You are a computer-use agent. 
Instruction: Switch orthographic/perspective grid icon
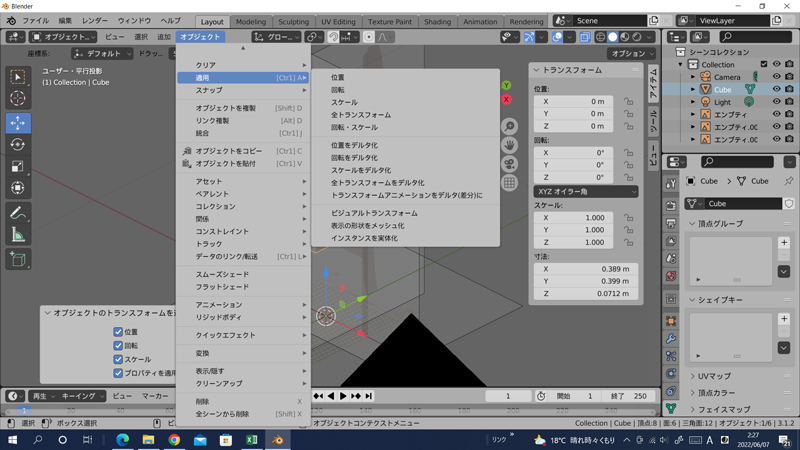pyautogui.click(x=509, y=183)
